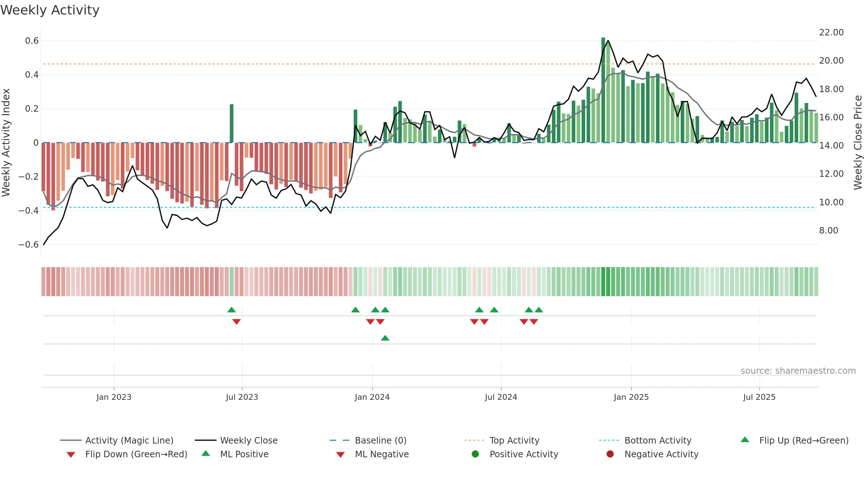Click the Jan 2024 x-axis label
The image size is (868, 488).
372,397
